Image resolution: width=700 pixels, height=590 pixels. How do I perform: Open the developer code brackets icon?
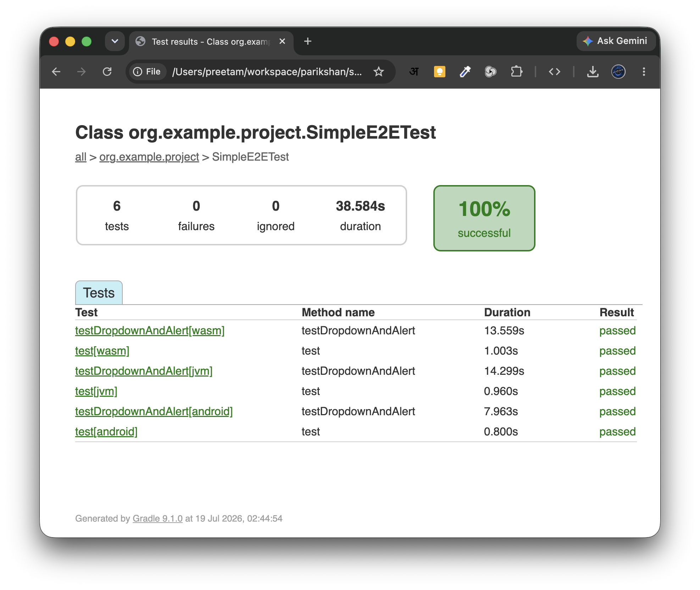click(555, 72)
